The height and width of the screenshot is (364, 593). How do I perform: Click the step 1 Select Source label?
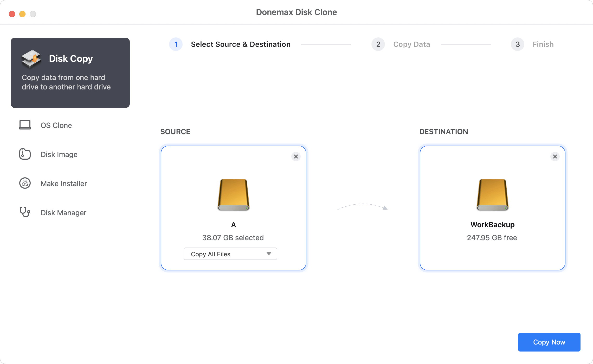click(x=241, y=44)
